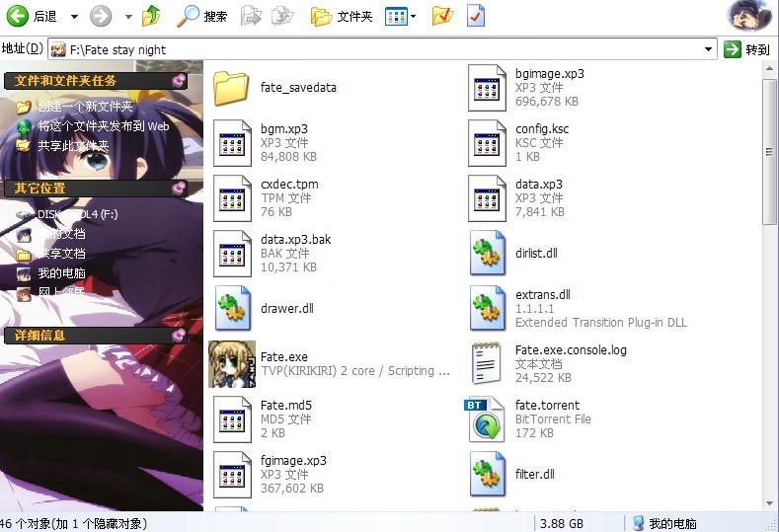Image resolution: width=779 pixels, height=532 pixels.
Task: Click the scrollbar up arrow
Action: (769, 69)
